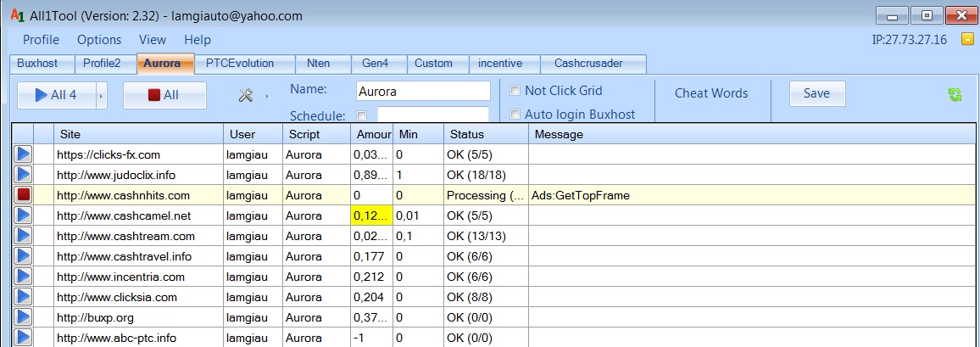Image resolution: width=980 pixels, height=347 pixels.
Task: Click the yellow minimize-to-tray icon near IP
Action: click(x=966, y=40)
